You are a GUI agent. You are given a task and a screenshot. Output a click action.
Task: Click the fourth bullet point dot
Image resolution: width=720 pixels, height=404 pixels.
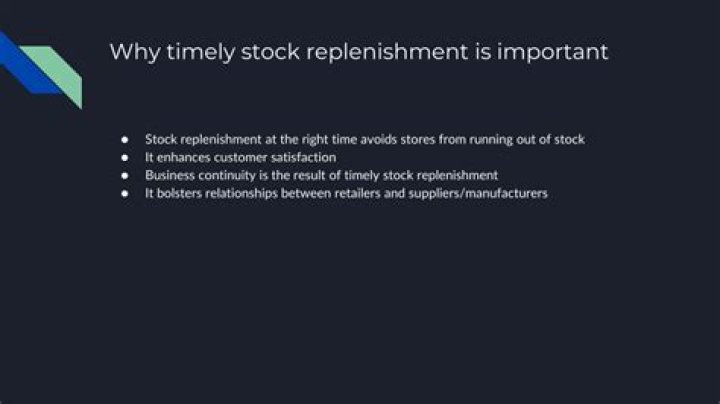pos(124,193)
